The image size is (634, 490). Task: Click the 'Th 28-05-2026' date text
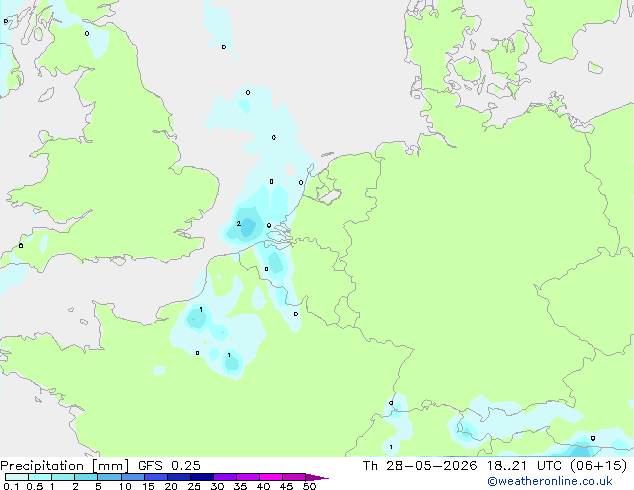(x=420, y=466)
